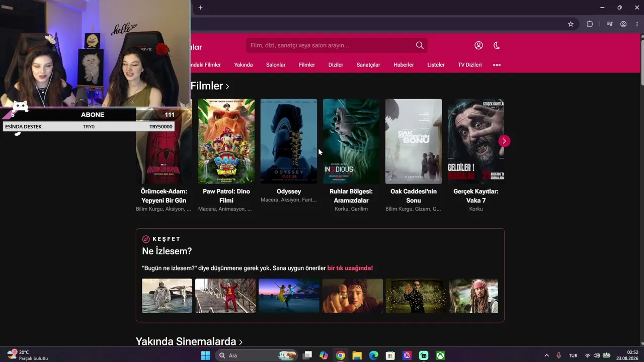Open the site user account icon
The width and height of the screenshot is (644, 362).
point(478,45)
